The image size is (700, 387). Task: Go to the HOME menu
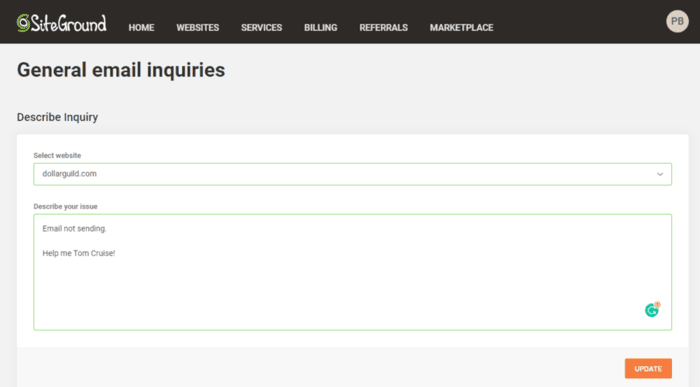click(142, 28)
